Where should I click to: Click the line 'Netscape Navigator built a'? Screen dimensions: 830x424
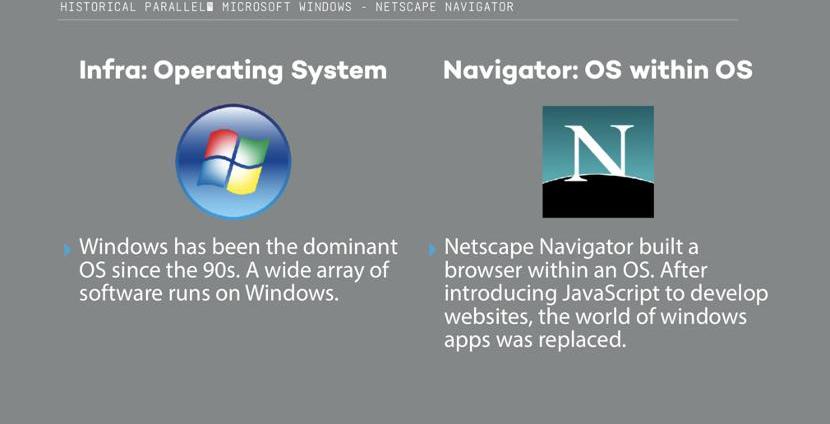tap(571, 247)
